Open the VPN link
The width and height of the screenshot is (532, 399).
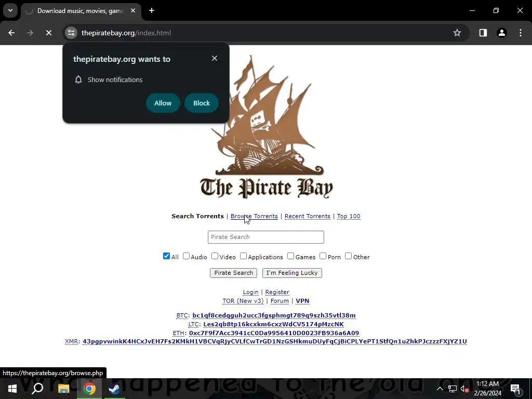tap(302, 301)
